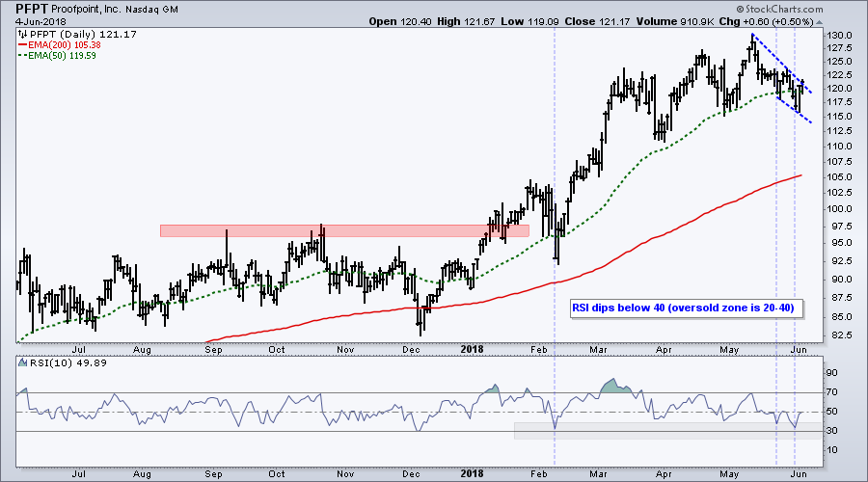Click the 82.5 price axis label
Image resolution: width=868 pixels, height=482 pixels.
pos(841,335)
